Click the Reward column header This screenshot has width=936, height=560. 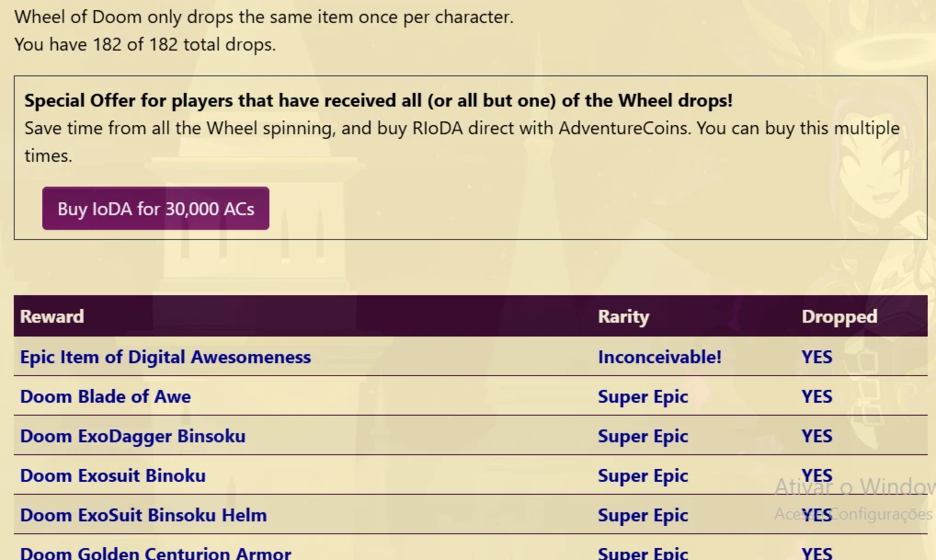click(51, 316)
